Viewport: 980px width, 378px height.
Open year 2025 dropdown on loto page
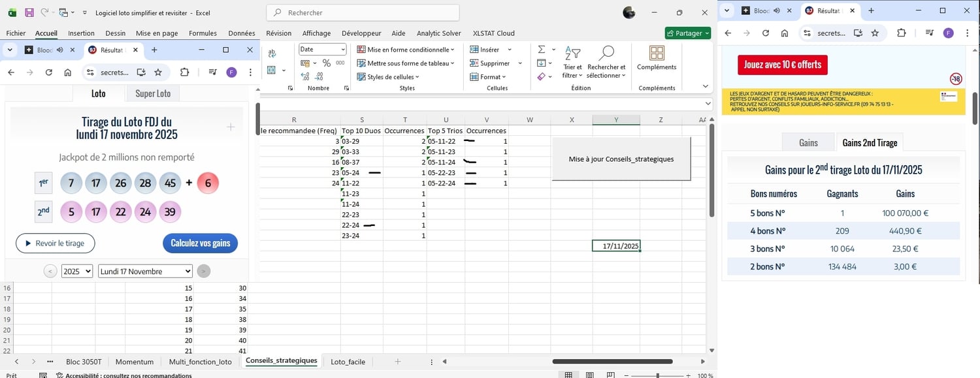coord(77,271)
